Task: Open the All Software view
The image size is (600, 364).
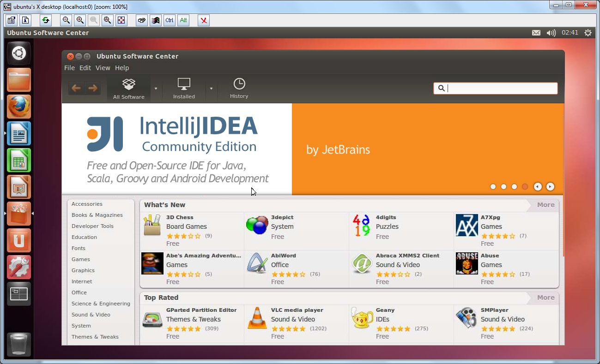Action: click(x=128, y=89)
